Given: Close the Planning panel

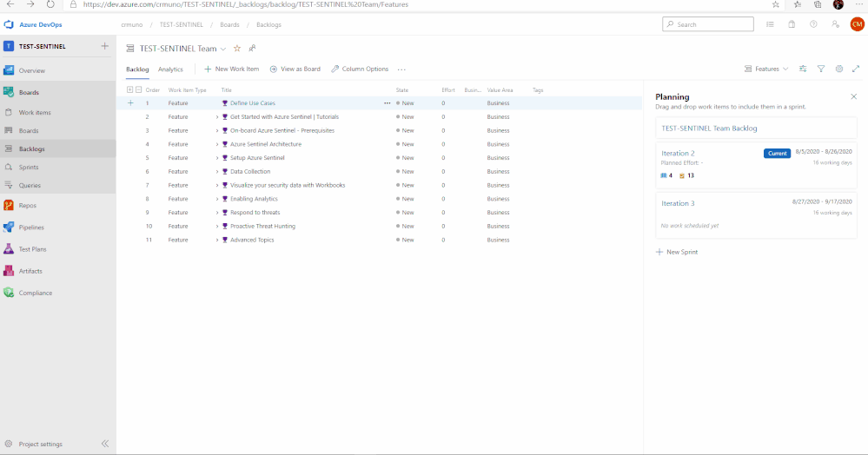Looking at the screenshot, I should (x=853, y=96).
